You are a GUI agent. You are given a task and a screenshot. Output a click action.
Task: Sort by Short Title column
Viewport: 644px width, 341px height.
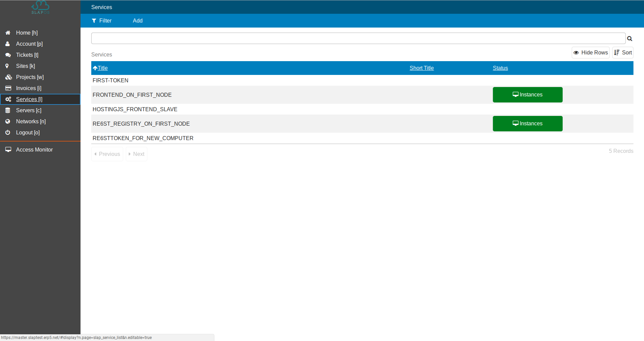coord(422,68)
